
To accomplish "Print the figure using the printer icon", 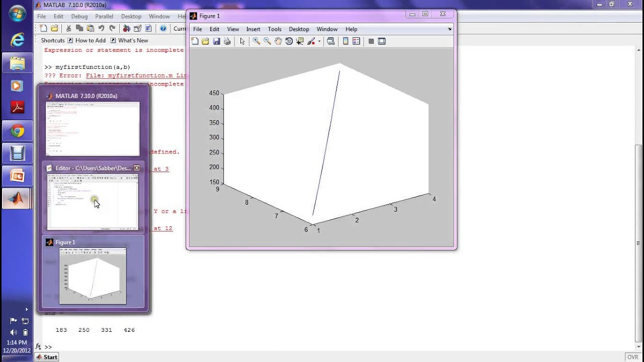I will coord(227,41).
